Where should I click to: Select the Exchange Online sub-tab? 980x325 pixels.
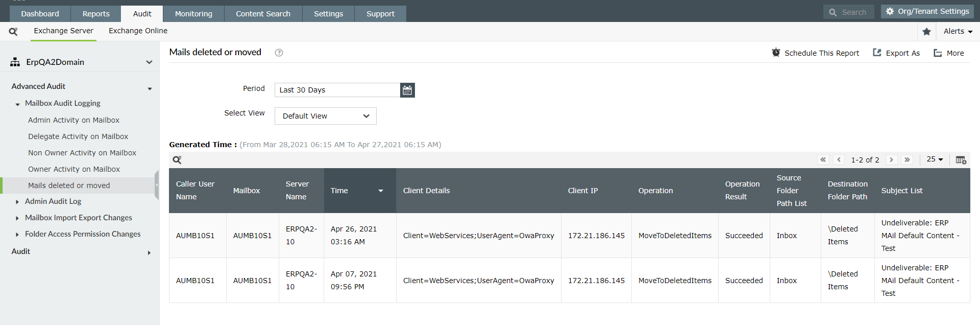138,31
